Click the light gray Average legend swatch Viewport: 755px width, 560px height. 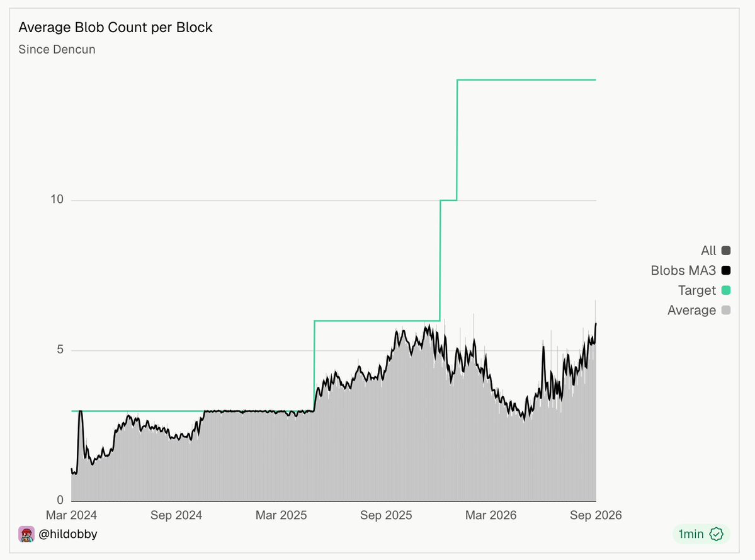click(x=726, y=310)
